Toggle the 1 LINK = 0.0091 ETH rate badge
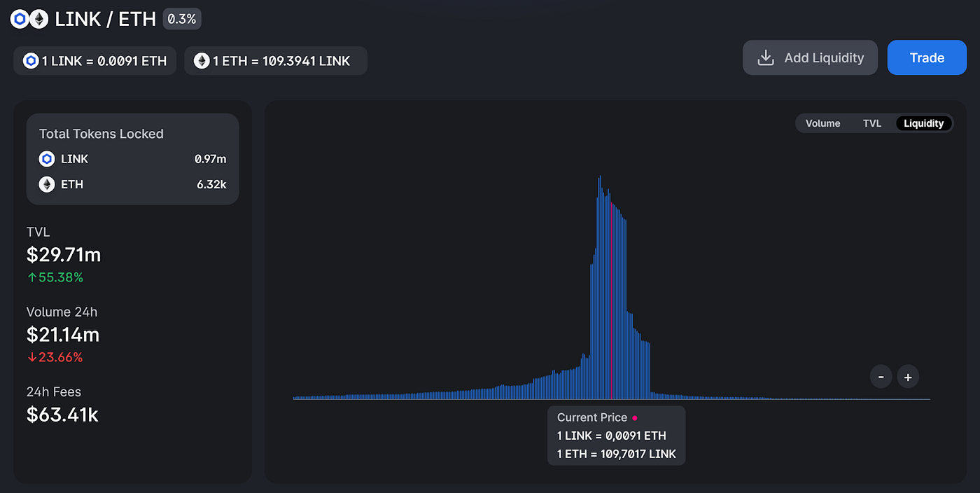Screen dimensions: 980x493 click(94, 61)
